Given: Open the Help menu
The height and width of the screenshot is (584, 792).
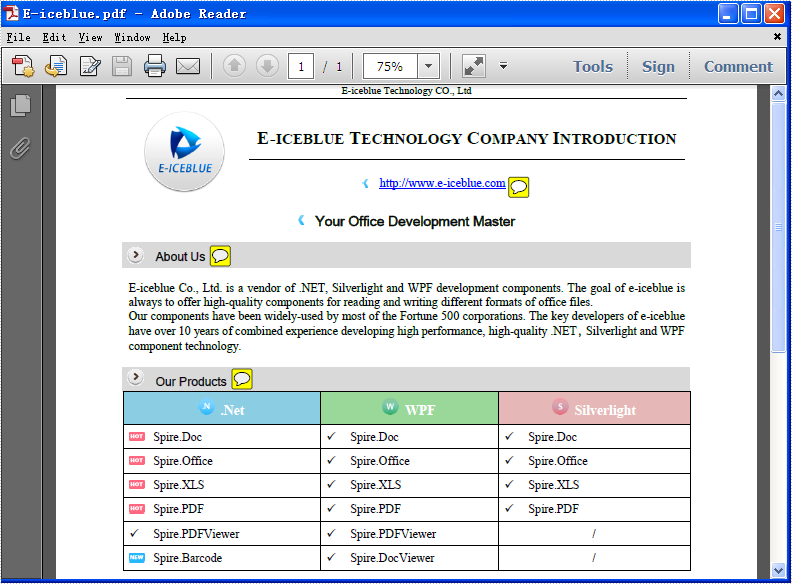Looking at the screenshot, I should pos(175,37).
